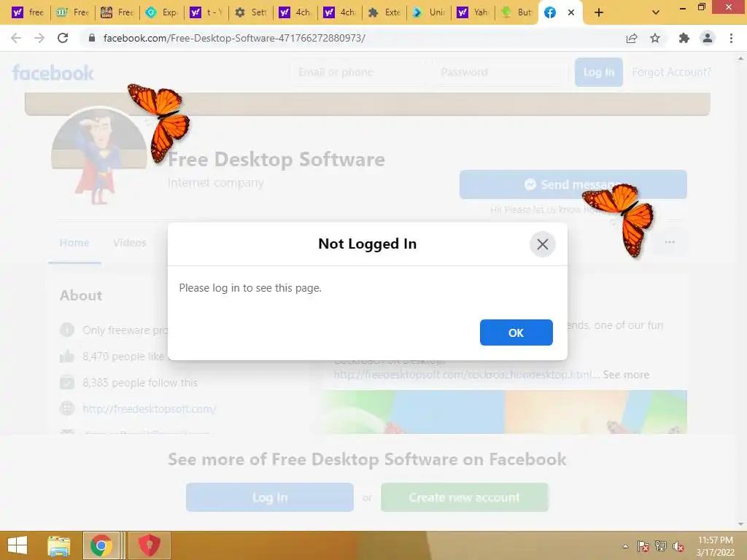Close the active Facebook tab

tap(570, 12)
